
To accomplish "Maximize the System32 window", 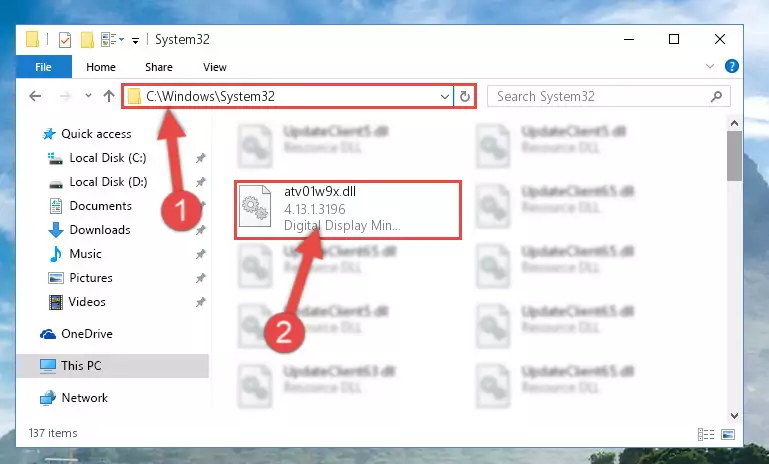I will 674,39.
